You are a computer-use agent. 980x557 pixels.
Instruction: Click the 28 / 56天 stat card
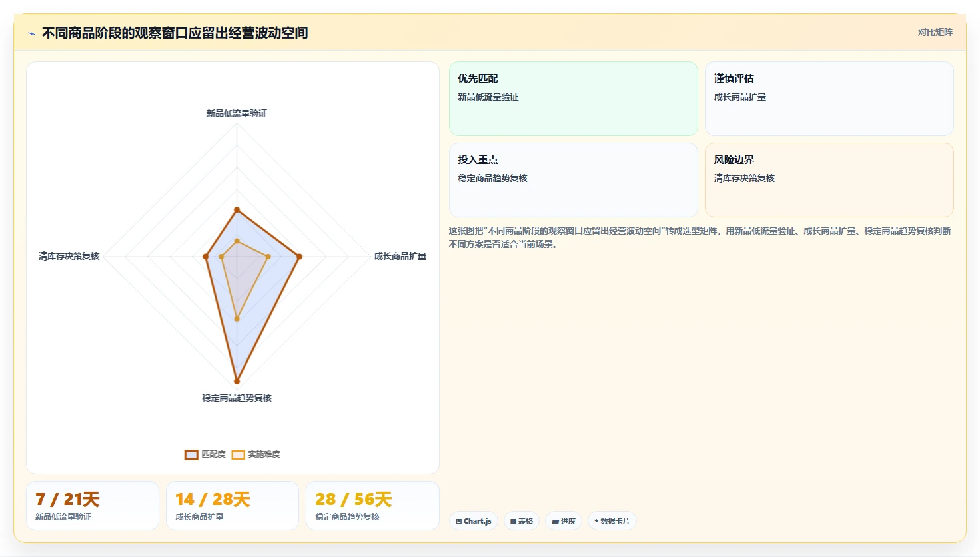tap(372, 506)
